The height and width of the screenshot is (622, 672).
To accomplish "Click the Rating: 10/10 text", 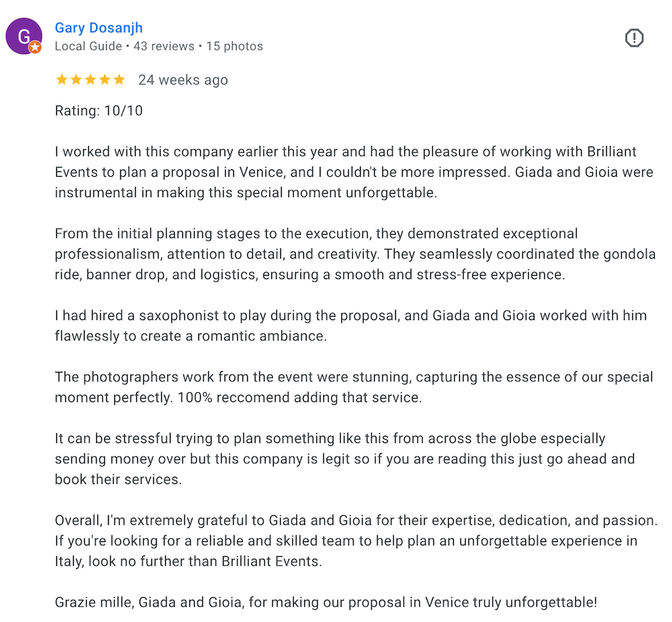I will [99, 111].
